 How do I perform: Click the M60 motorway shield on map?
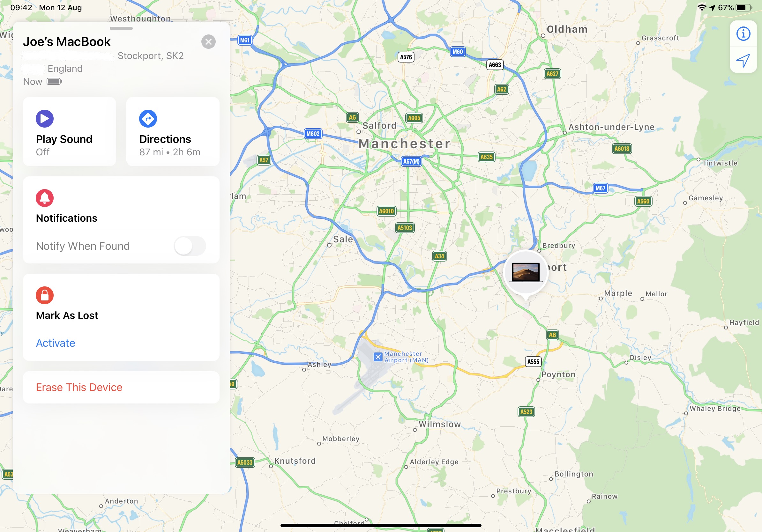(x=458, y=52)
